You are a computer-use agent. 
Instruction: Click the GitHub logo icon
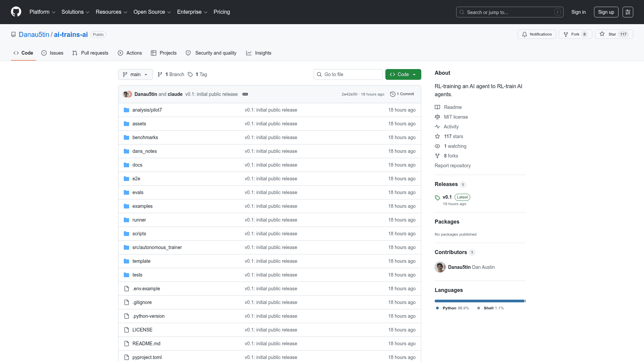click(x=16, y=12)
